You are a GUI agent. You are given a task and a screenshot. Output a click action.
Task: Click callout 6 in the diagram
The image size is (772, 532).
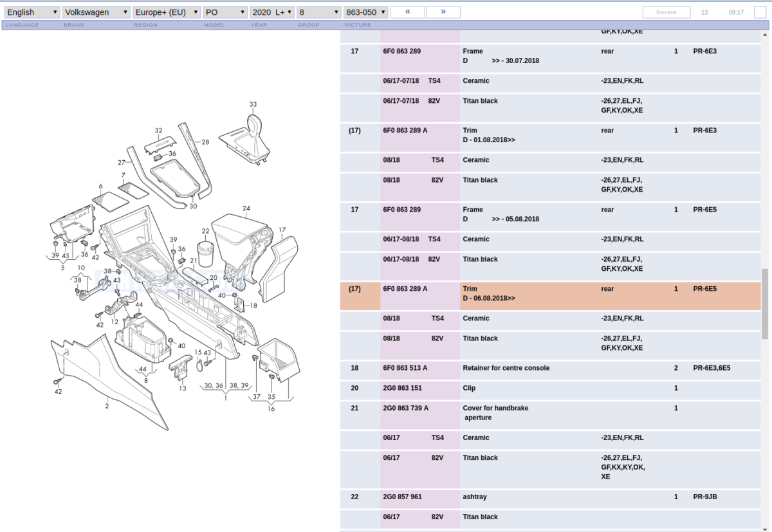tap(100, 187)
